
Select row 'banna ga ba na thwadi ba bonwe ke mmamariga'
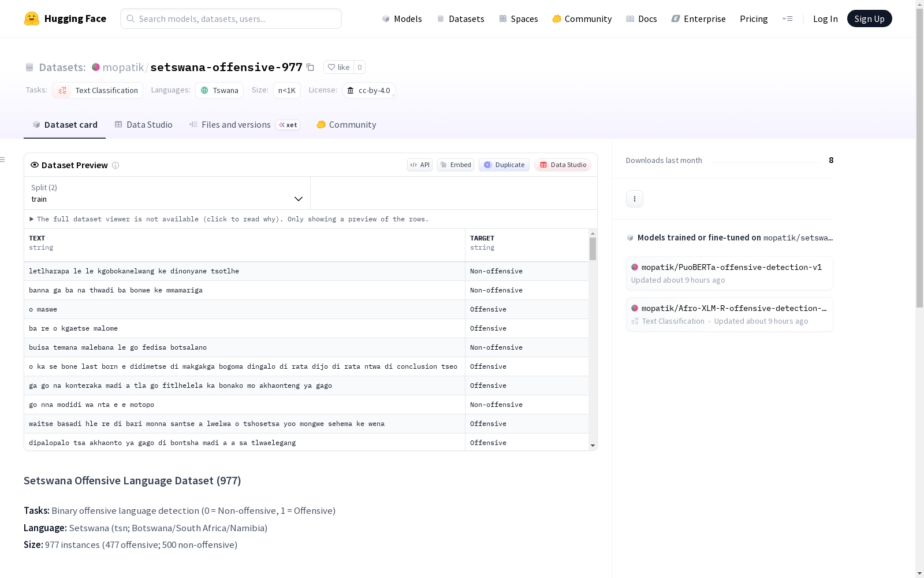pyautogui.click(x=306, y=290)
